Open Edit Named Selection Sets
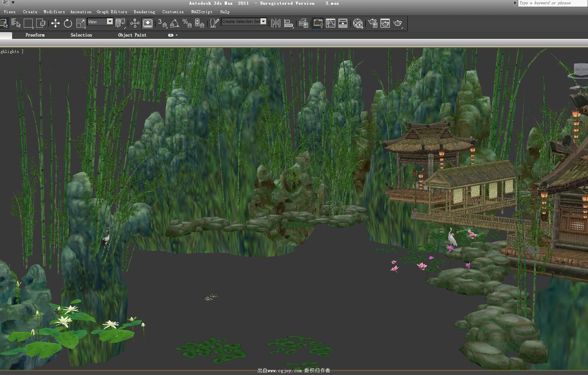588x375 pixels. click(214, 23)
